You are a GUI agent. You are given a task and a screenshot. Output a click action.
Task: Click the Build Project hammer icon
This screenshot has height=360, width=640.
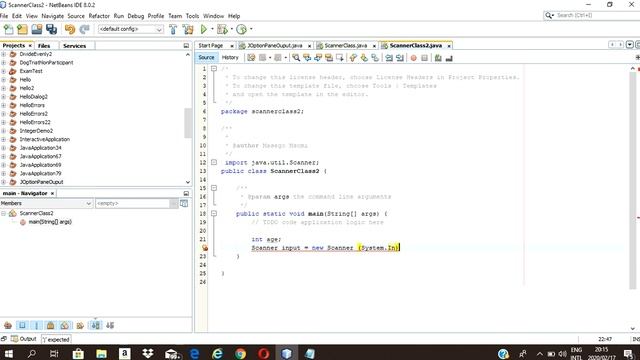[x=173, y=29]
